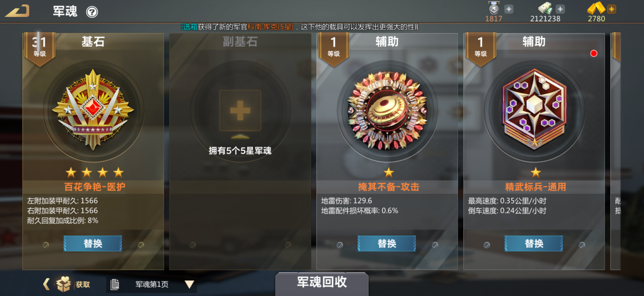644x296 pixels.
Task: Add gold bars with plus icon
Action: (x=611, y=9)
